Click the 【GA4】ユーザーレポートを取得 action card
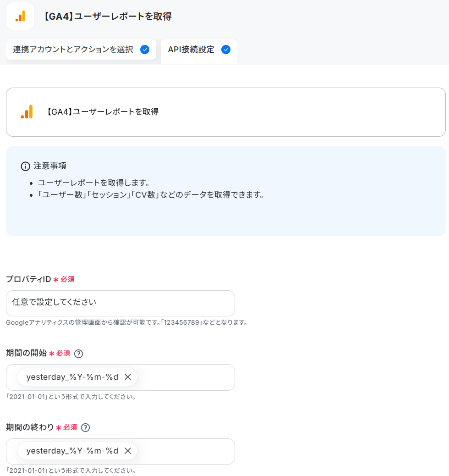The height and width of the screenshot is (476, 449). [x=226, y=112]
